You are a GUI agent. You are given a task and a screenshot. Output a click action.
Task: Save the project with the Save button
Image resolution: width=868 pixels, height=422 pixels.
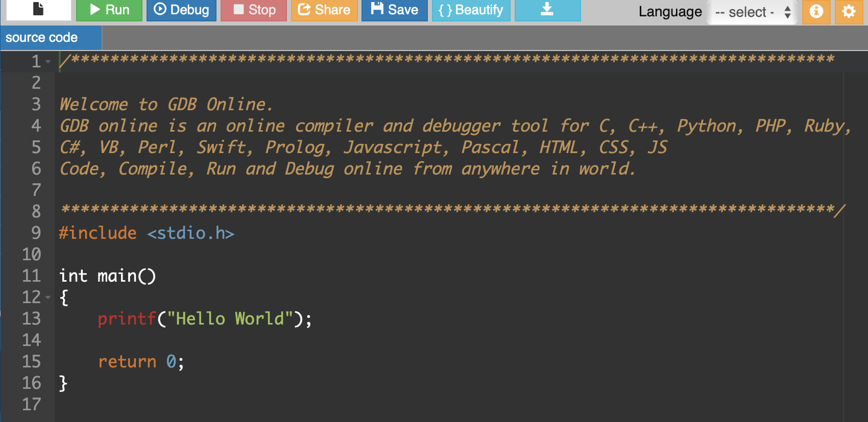point(394,10)
